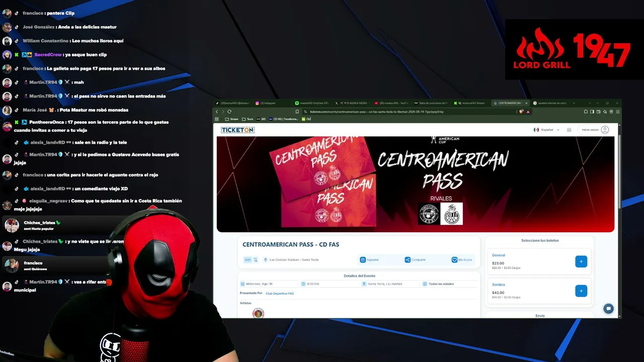Open the browser main menu icon
This screenshot has width=644, height=362.
[618, 112]
